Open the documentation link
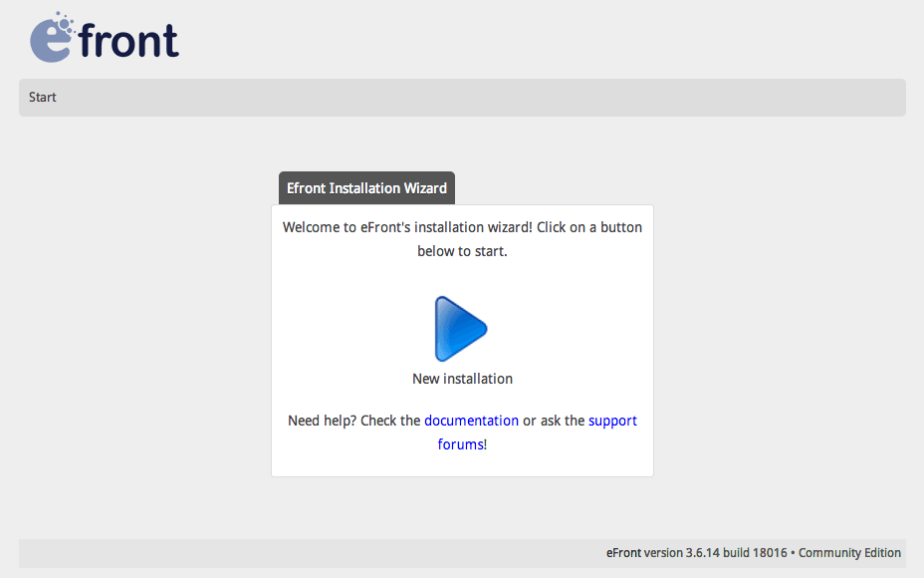924x578 pixels. tap(471, 421)
